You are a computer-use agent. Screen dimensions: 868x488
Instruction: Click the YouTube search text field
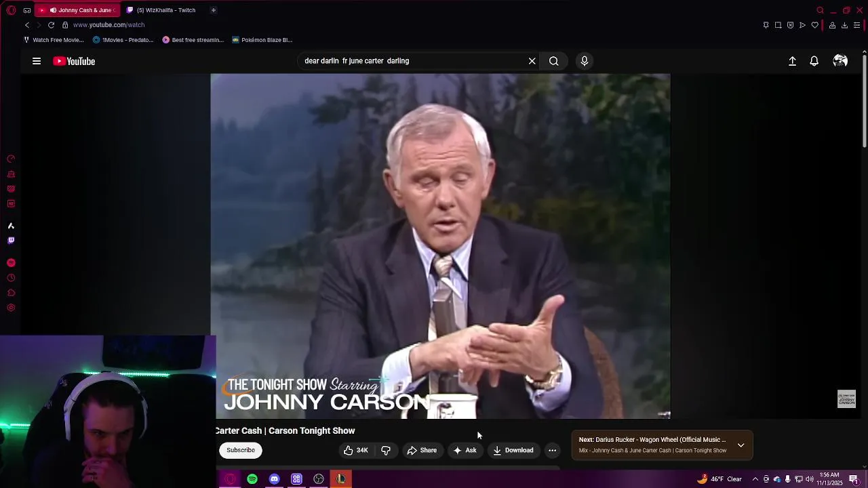(x=412, y=61)
